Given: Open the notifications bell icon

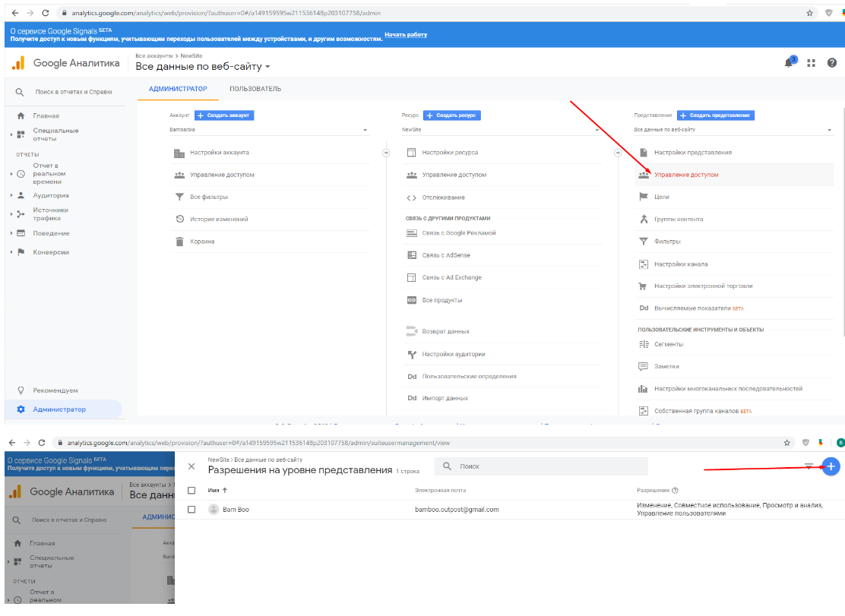Looking at the screenshot, I should tap(789, 62).
